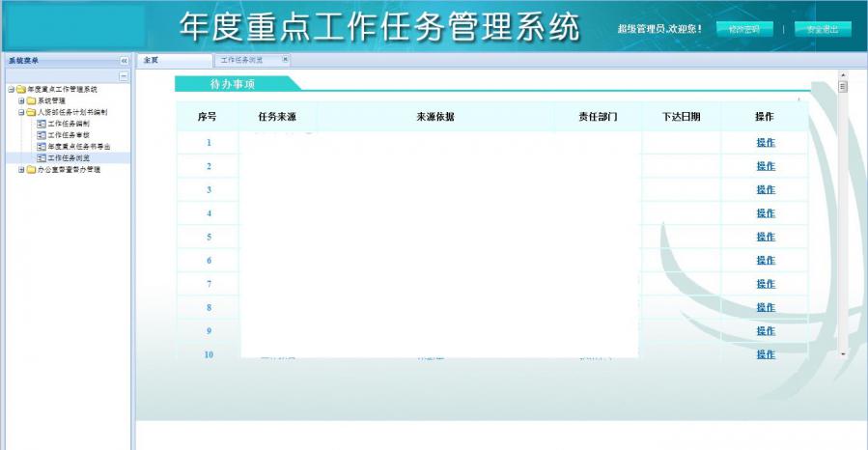The height and width of the screenshot is (450, 868).
Task: Click the 系统管理 folder icon
Action: point(31,100)
